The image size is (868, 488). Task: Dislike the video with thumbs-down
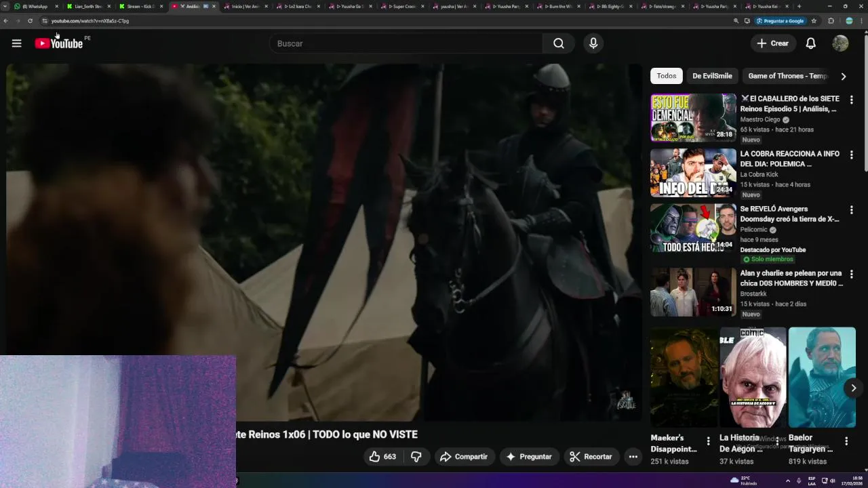click(x=416, y=457)
